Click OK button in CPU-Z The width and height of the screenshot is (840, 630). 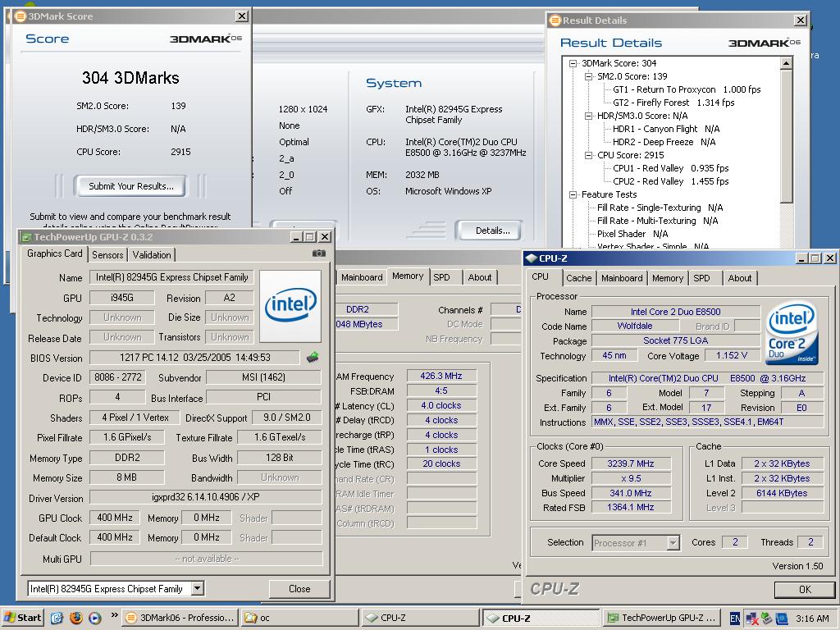point(806,589)
